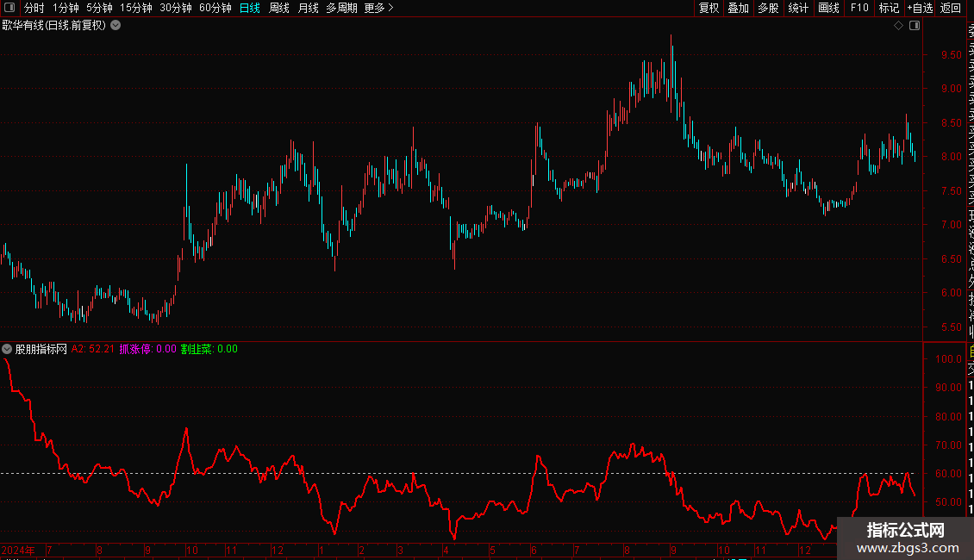Activate the 画线 drawing tools
Screen dimensions: 974x560
click(x=828, y=8)
